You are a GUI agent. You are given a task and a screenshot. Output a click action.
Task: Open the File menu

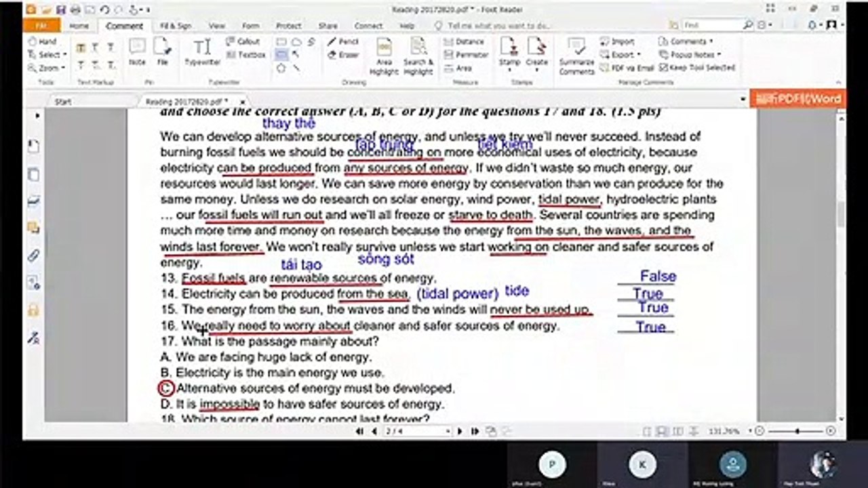coord(41,26)
